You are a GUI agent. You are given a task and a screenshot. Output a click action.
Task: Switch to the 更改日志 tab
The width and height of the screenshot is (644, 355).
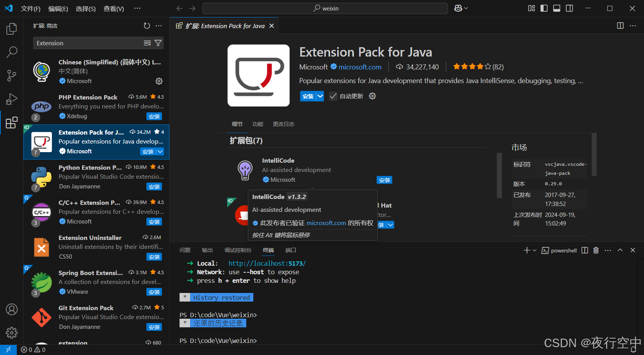(x=283, y=124)
